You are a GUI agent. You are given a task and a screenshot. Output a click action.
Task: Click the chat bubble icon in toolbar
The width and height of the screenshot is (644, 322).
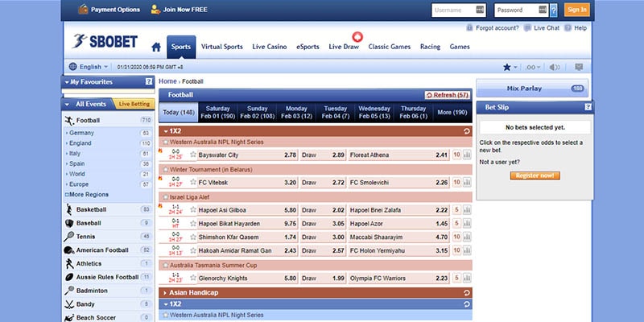(x=579, y=67)
